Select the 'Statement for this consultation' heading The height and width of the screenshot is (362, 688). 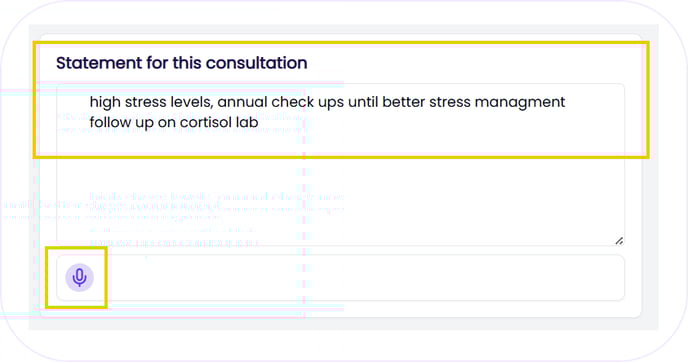tap(182, 63)
